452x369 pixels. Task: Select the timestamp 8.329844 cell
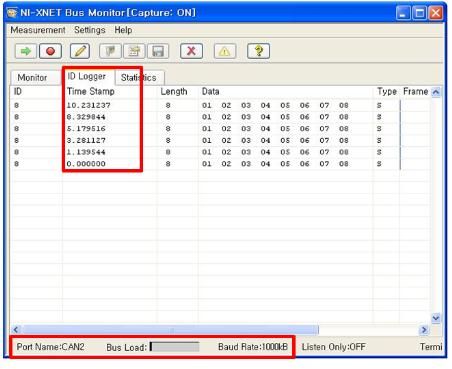[x=86, y=117]
